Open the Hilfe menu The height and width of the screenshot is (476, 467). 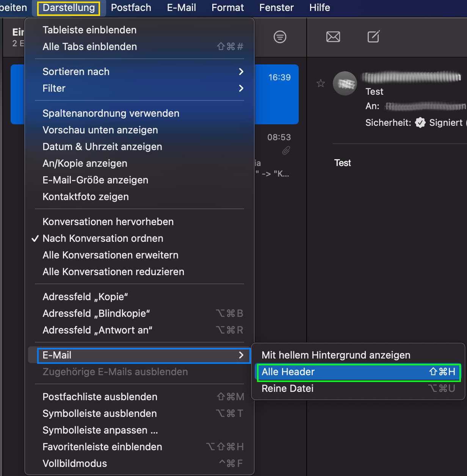click(320, 8)
